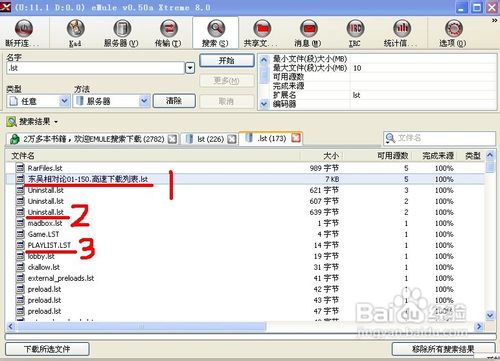
Task: Click file icon next to RarFiles.lst
Action: click(20, 168)
